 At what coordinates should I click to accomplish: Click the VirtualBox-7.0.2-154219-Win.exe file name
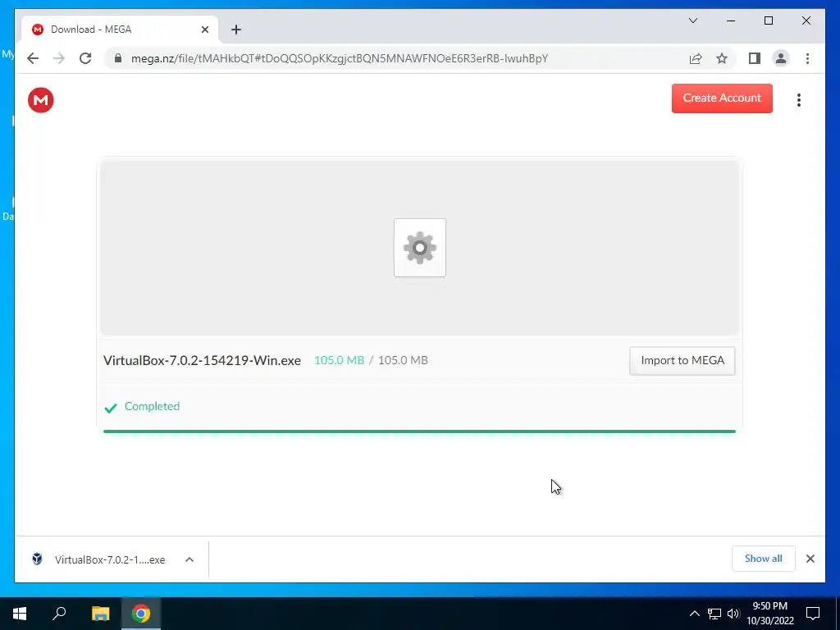[202, 361]
